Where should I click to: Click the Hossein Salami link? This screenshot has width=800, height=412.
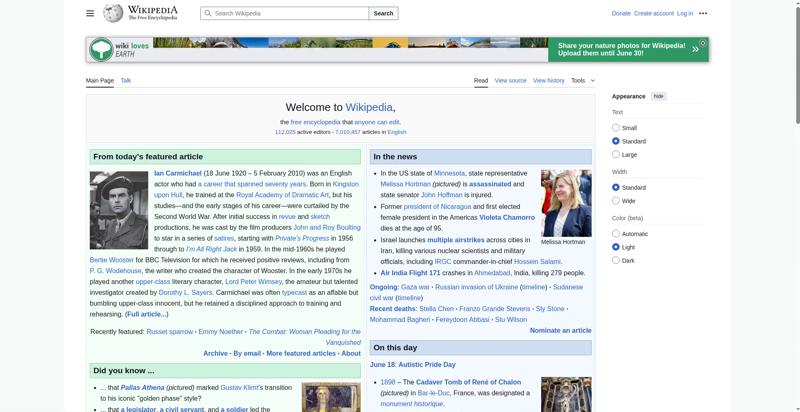pos(537,262)
